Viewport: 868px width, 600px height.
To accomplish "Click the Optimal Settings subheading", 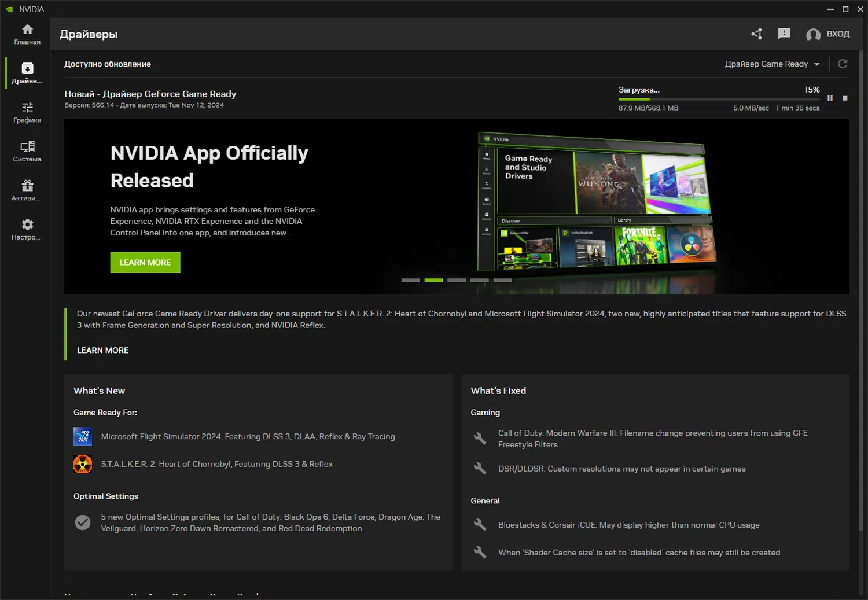I will pos(106,496).
